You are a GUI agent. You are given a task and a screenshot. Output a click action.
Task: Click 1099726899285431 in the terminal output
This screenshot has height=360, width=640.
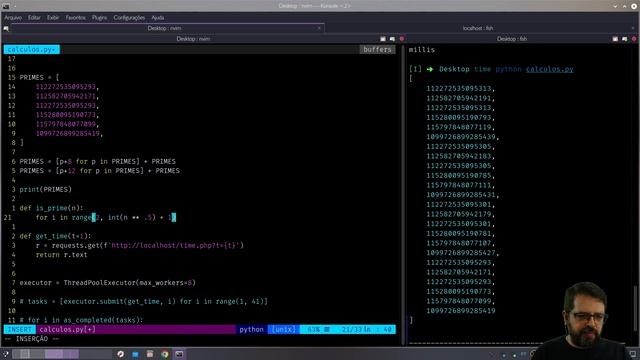click(461, 195)
